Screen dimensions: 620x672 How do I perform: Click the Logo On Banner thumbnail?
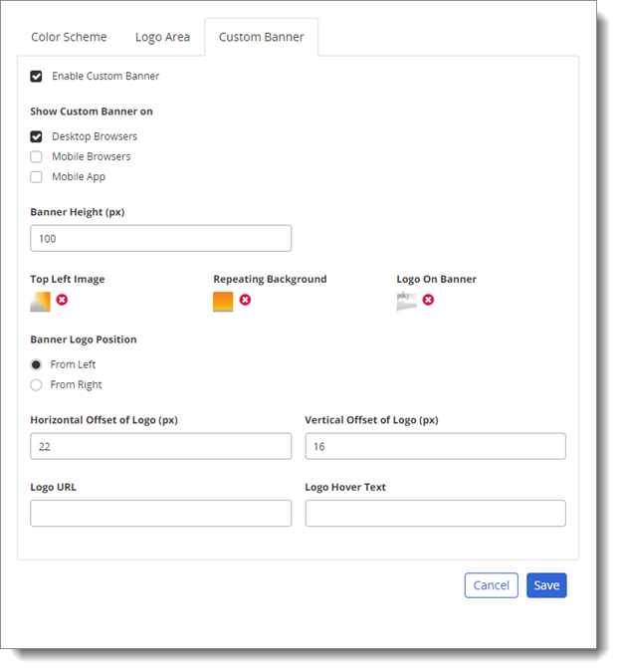pos(406,301)
